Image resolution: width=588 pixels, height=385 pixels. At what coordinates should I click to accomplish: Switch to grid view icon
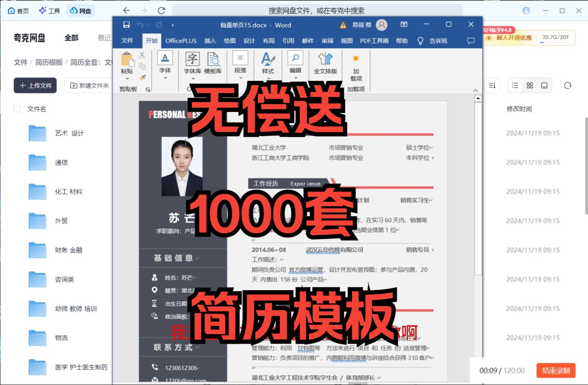coord(530,85)
